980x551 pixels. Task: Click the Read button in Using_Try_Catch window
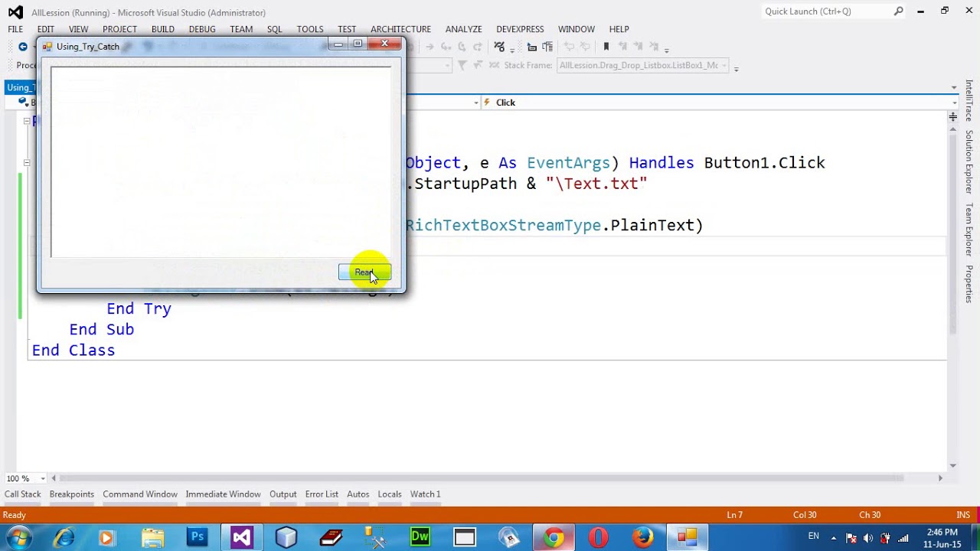[x=364, y=272]
